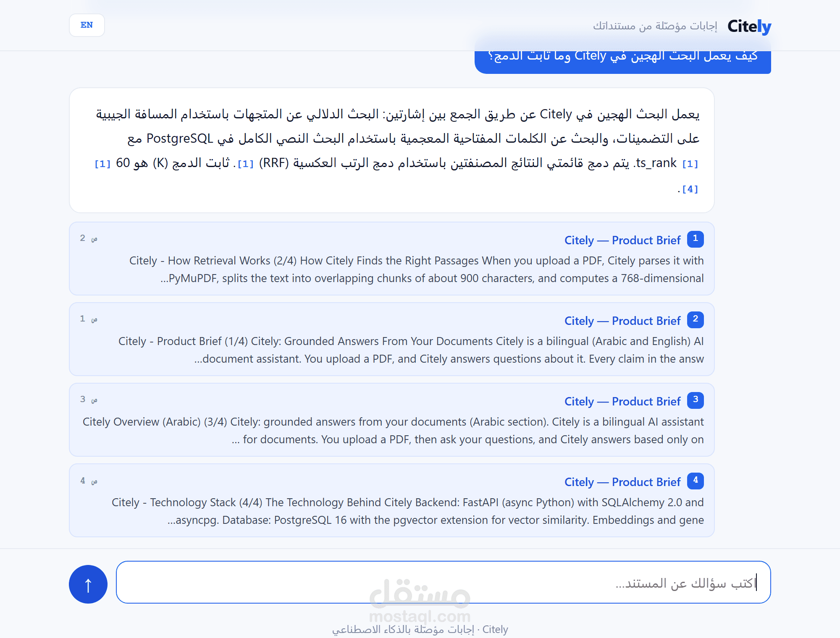Viewport: 840px width, 638px height.
Task: Click the Citely logo in the header
Action: click(x=749, y=26)
